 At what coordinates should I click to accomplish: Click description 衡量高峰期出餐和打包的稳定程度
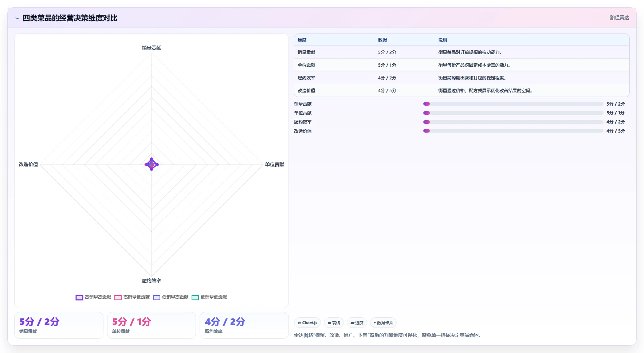472,78
